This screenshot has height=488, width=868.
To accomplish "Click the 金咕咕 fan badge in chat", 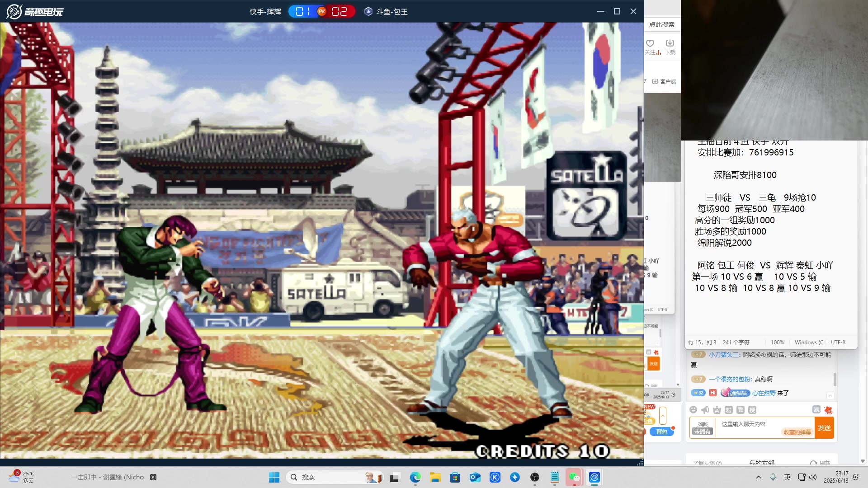I will click(736, 393).
